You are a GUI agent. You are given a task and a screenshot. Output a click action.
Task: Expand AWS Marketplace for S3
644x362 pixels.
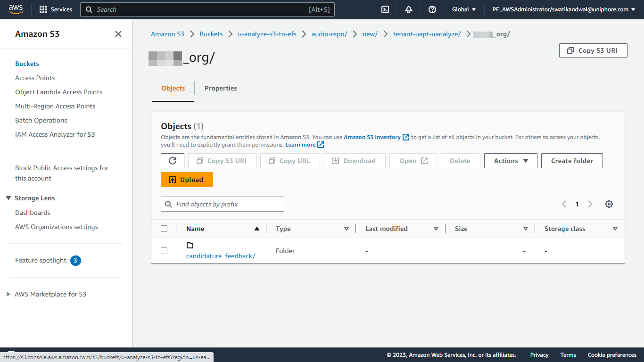tap(8, 294)
